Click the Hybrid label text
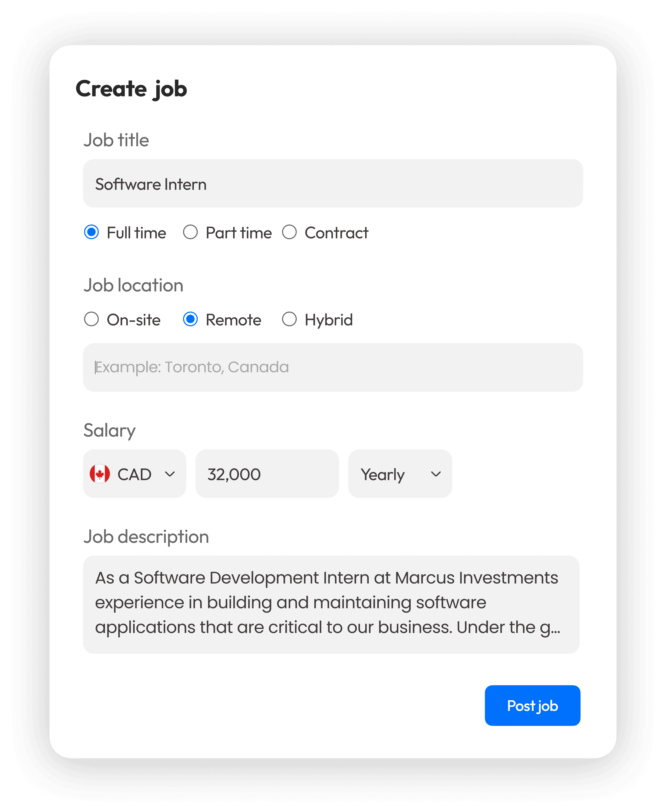This screenshot has height=812, width=666. pos(328,320)
